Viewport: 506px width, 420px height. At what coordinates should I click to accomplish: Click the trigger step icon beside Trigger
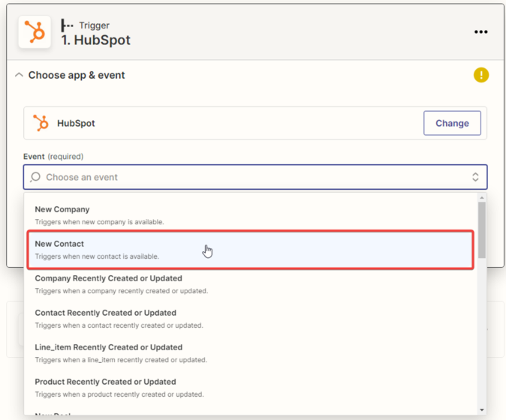pyautogui.click(x=67, y=25)
